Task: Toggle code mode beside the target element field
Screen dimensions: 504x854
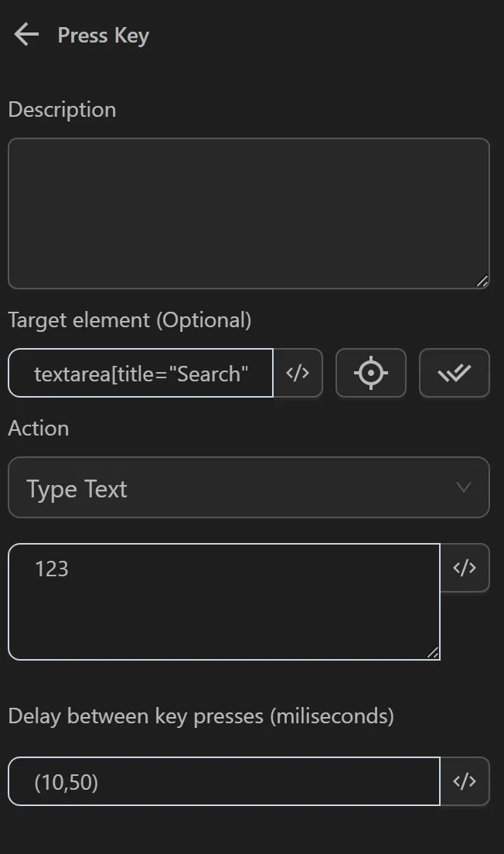Action: pyautogui.click(x=299, y=373)
